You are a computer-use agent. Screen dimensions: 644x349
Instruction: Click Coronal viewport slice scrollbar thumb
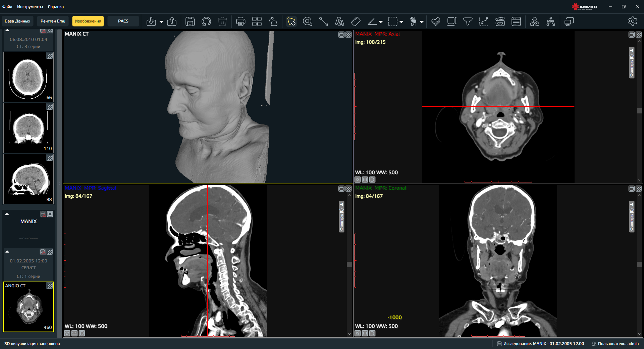click(x=640, y=264)
